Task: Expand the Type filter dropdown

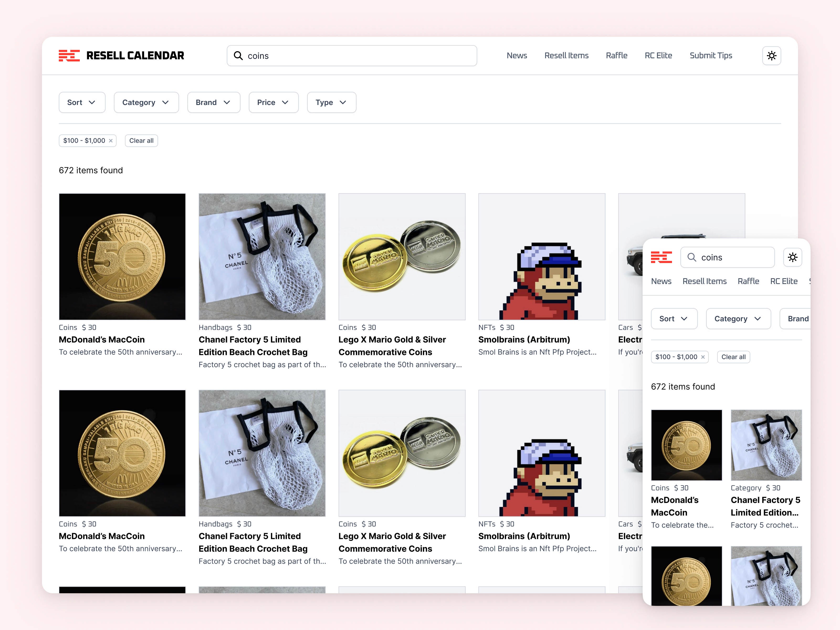Action: point(332,103)
